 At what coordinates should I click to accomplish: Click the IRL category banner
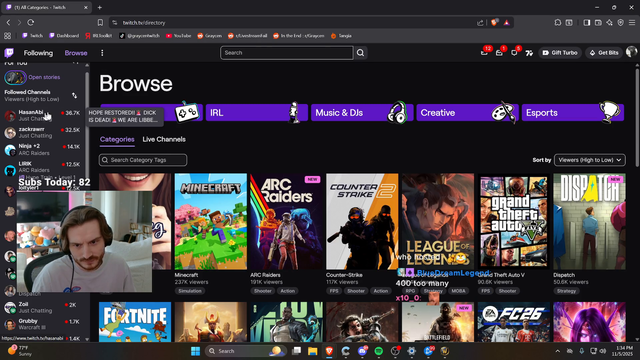coord(257,113)
